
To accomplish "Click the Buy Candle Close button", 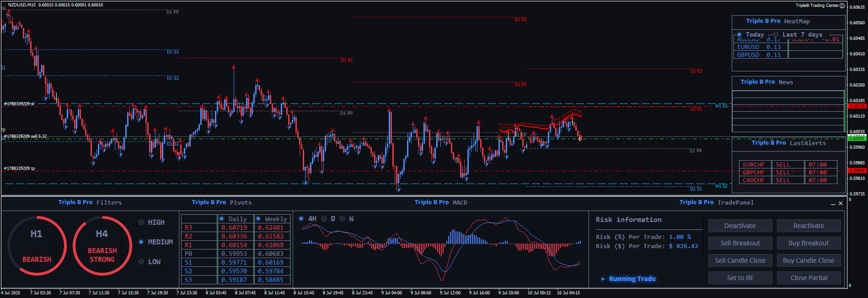I will [x=809, y=260].
